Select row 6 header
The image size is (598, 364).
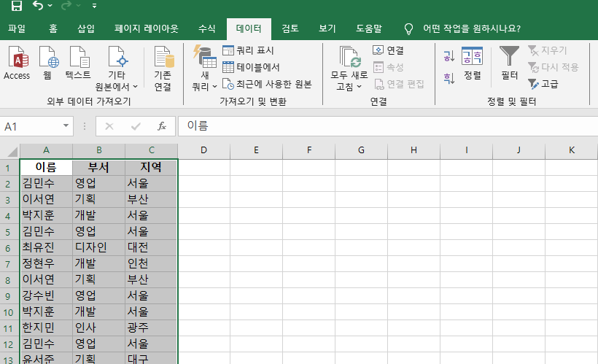[x=9, y=248]
